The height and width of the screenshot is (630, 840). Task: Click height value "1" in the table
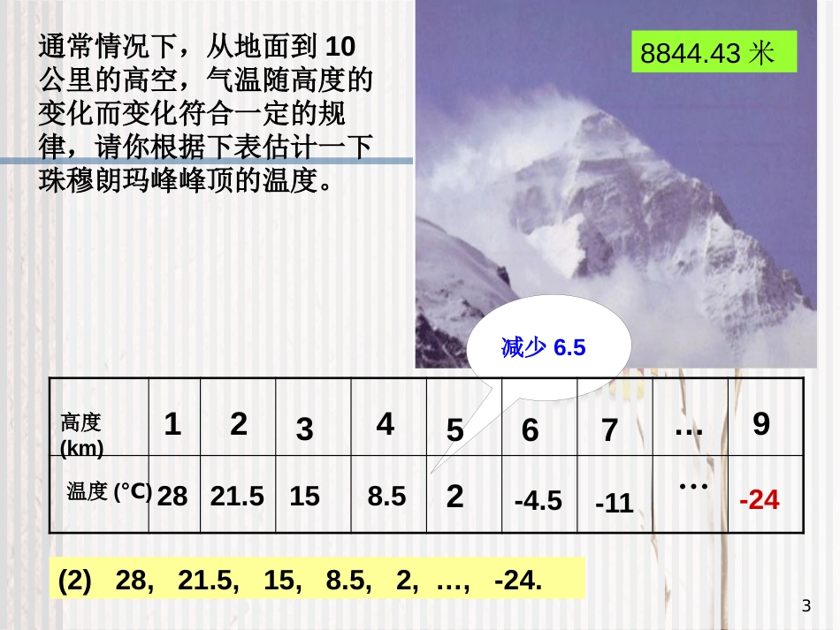172,425
